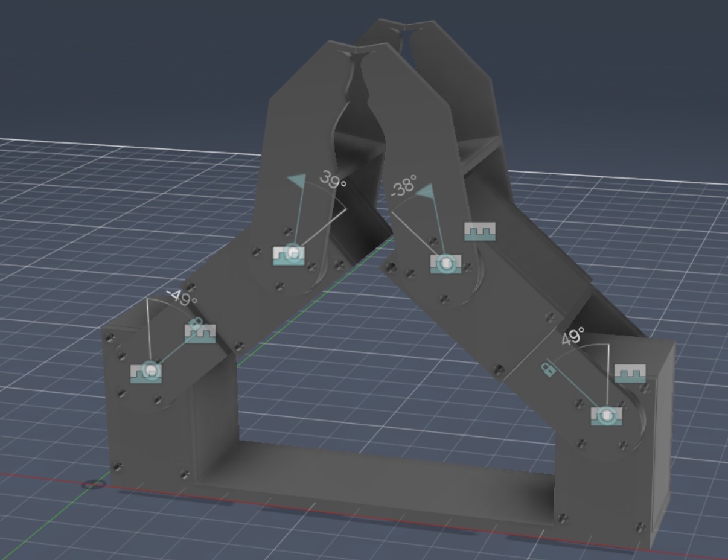
Task: Select the revolute joint icon at the -49° pivot
Action: 146,372
